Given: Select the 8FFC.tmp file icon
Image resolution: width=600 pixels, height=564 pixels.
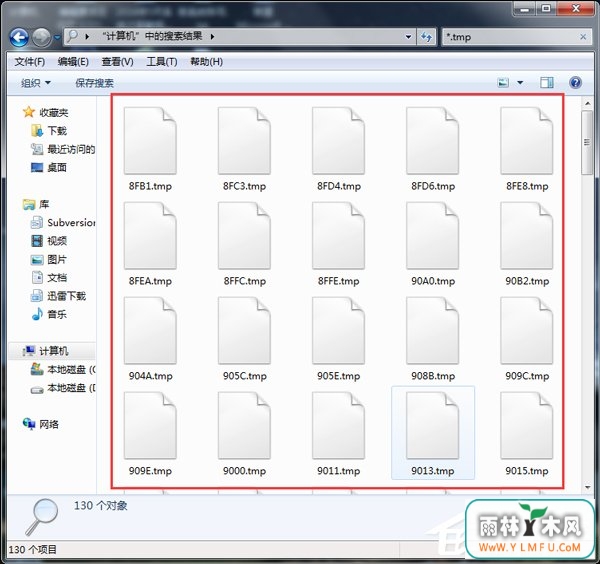Looking at the screenshot, I should click(x=244, y=236).
